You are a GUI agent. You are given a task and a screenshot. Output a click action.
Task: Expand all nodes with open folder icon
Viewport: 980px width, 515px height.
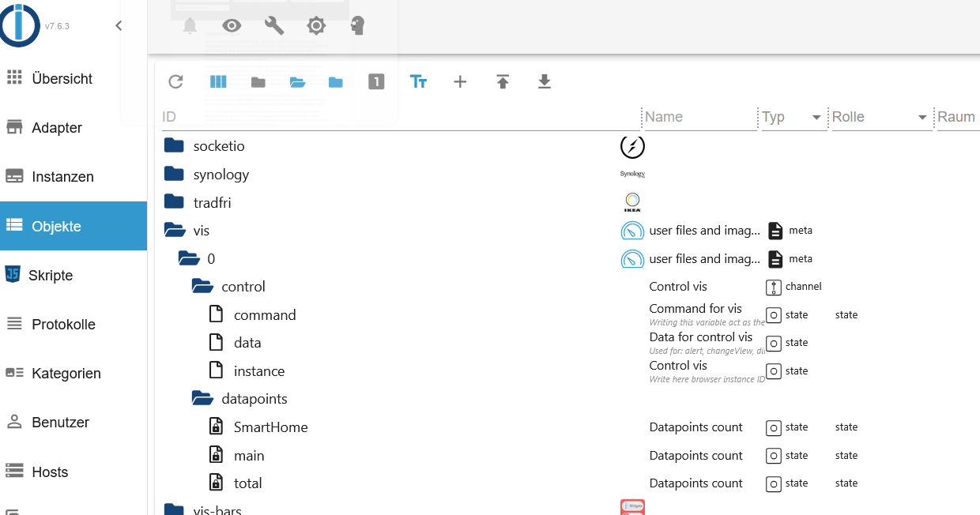(x=297, y=82)
